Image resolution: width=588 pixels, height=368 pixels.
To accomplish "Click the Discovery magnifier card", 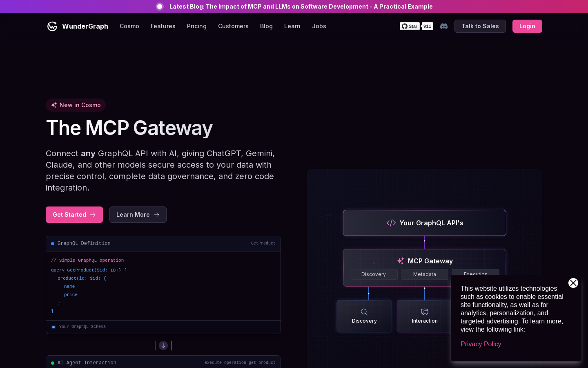I will coord(364,316).
